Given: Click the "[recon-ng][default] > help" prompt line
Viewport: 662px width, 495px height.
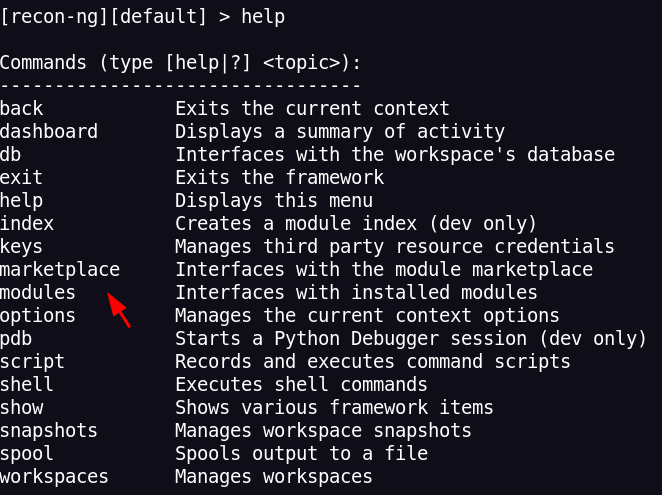Looking at the screenshot, I should [x=142, y=18].
